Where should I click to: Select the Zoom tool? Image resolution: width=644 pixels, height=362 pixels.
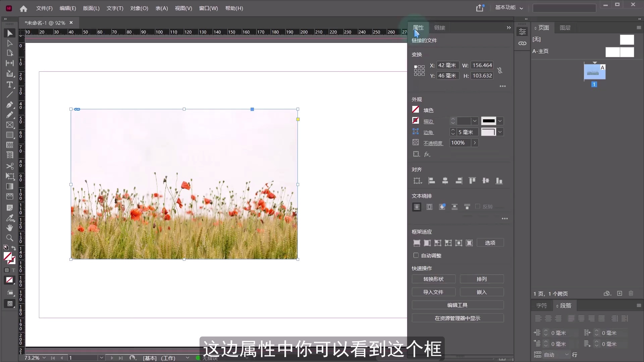tap(10, 238)
